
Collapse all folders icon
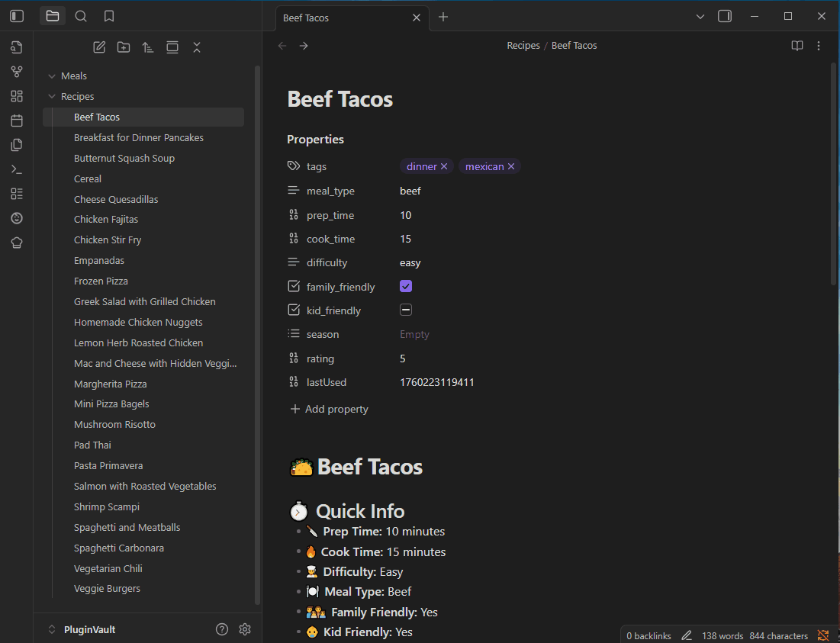coord(197,47)
